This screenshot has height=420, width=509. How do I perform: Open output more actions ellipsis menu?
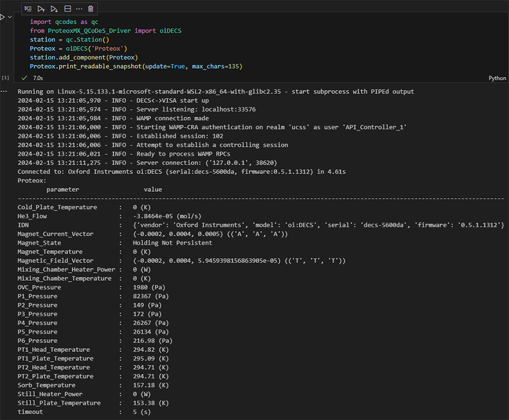point(5,92)
